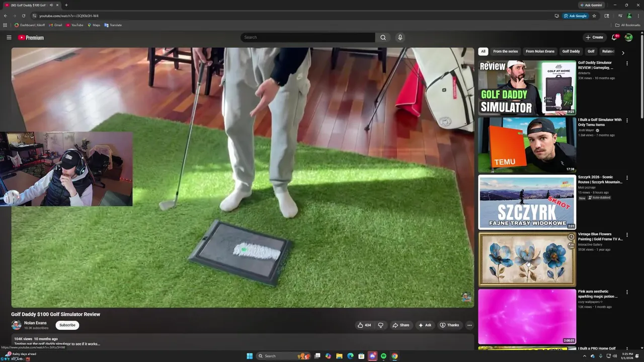Click the search magnifier button

(x=383, y=37)
